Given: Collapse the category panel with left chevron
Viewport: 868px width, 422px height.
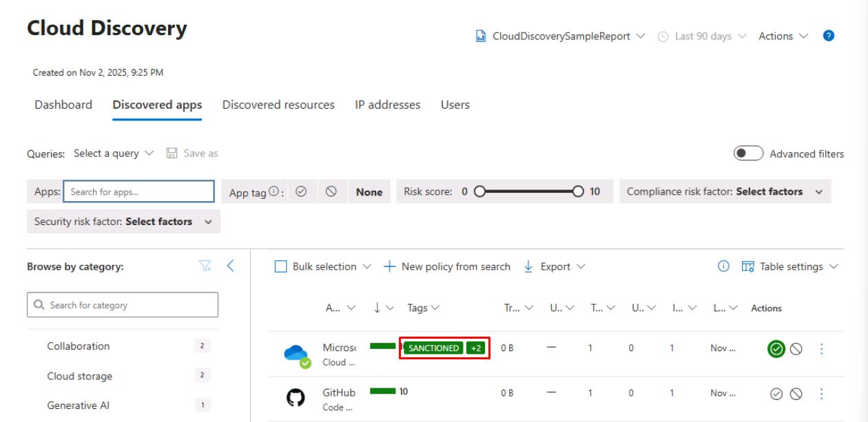Looking at the screenshot, I should [231, 266].
